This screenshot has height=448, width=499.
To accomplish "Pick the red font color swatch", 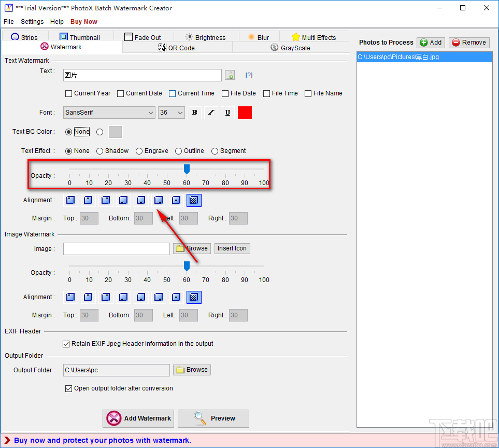I will [245, 113].
